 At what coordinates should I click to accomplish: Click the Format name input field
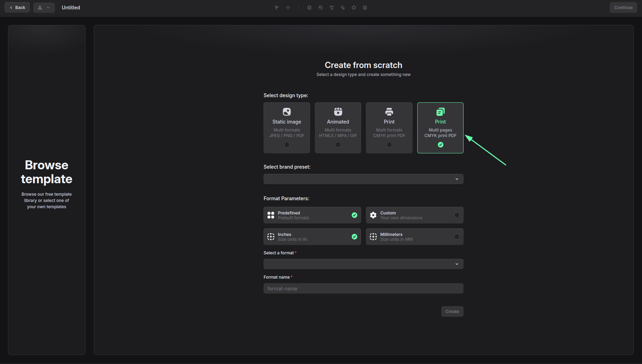(364, 288)
